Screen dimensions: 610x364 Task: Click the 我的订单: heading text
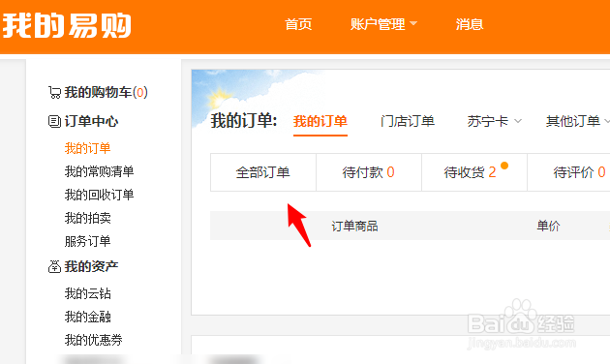pyautogui.click(x=244, y=121)
